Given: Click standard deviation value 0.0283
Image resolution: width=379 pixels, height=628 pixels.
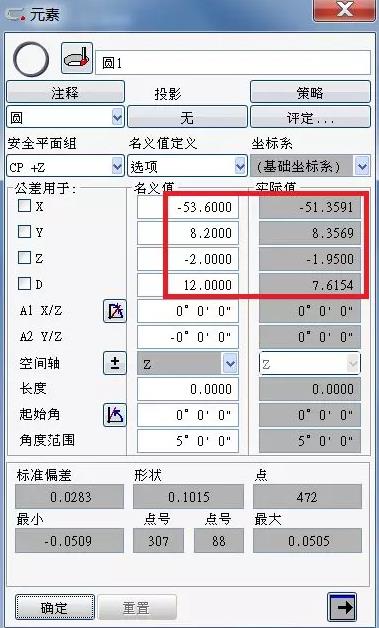Looking at the screenshot, I should pos(69,497).
